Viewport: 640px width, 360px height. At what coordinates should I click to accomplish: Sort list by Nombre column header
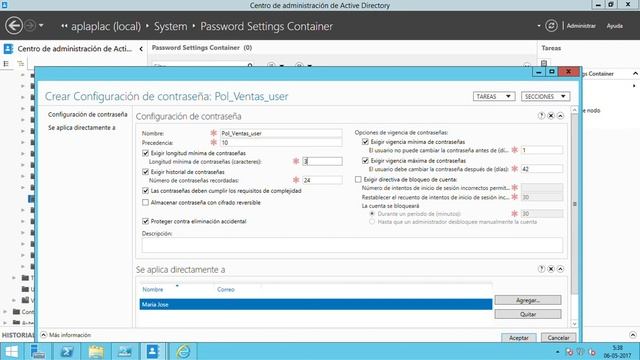[153, 289]
